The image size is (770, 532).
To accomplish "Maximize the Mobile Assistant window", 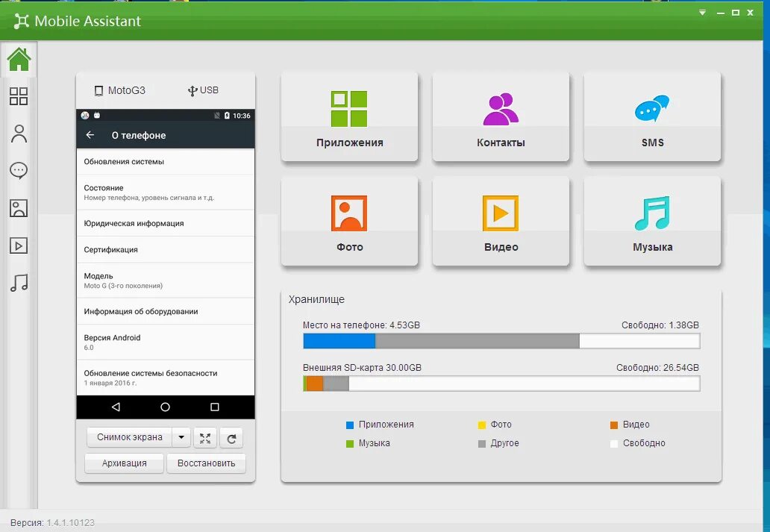I will click(736, 13).
